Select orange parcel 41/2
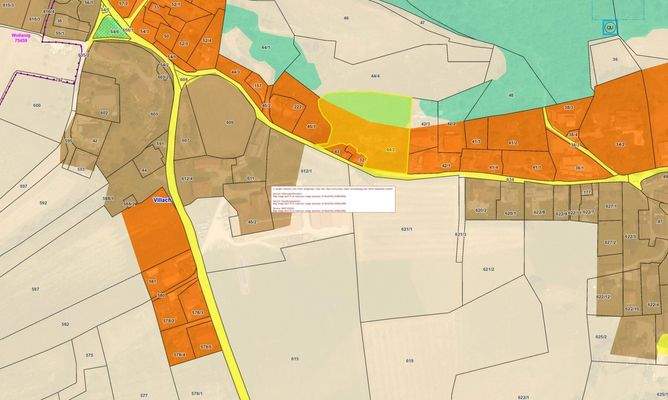668x400 pixels. [x=514, y=143]
